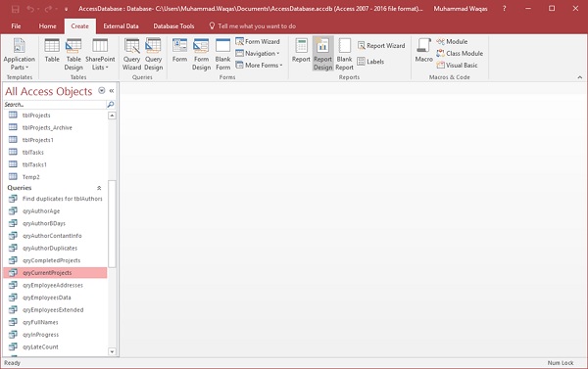
Task: Switch to External Data tab
Action: click(x=121, y=26)
